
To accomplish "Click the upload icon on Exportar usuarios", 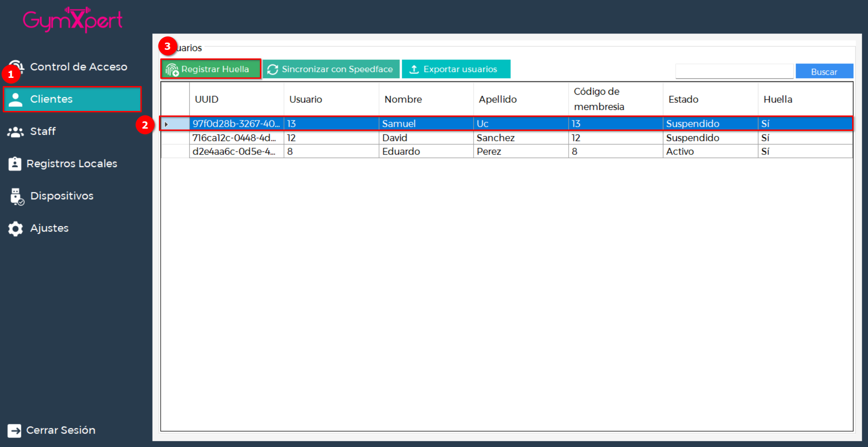I will 414,69.
